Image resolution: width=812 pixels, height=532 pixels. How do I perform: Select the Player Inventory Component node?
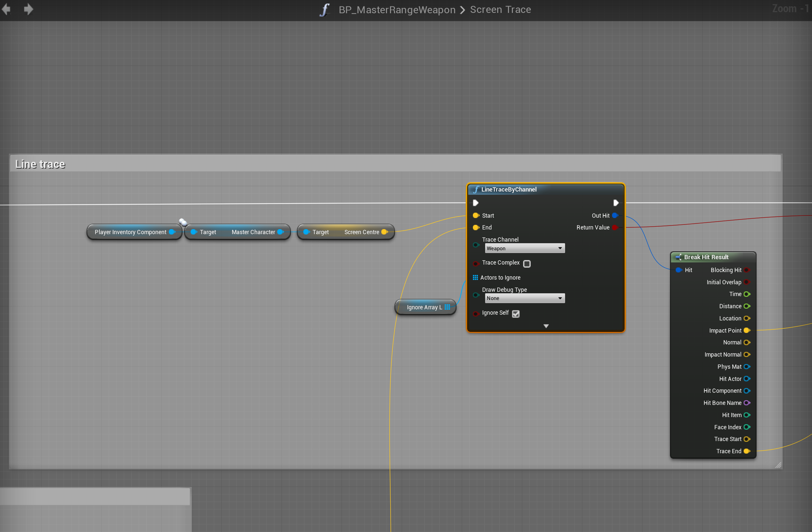130,232
